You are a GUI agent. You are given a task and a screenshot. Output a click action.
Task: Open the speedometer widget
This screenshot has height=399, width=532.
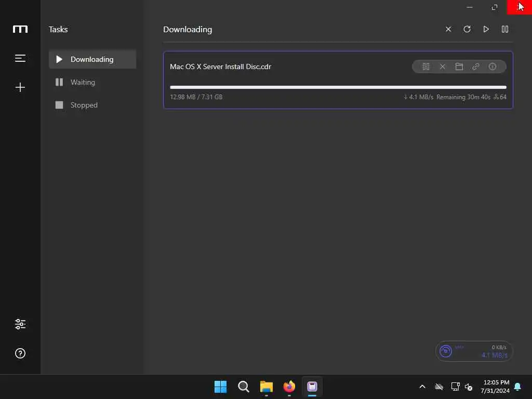[x=474, y=351]
